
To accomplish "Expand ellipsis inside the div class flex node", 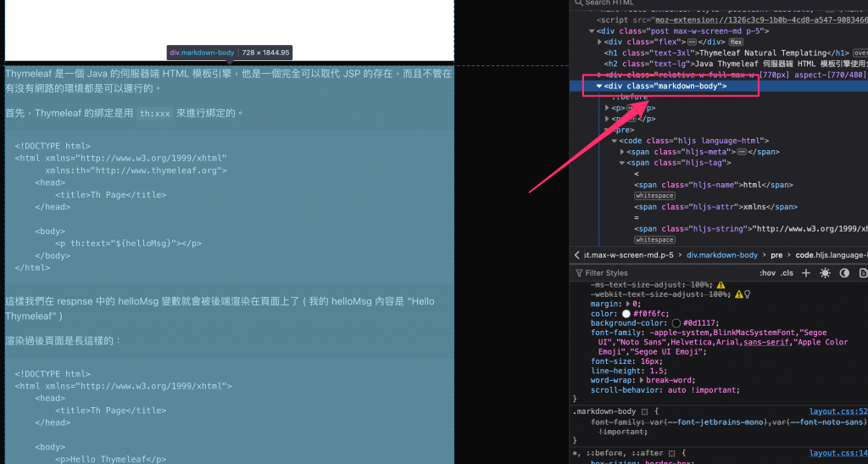I will click(692, 42).
